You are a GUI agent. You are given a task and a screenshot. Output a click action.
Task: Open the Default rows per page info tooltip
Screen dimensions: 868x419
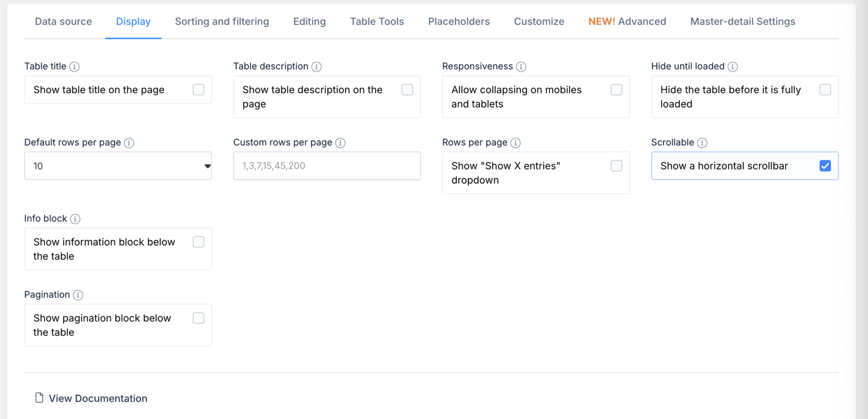coord(129,143)
